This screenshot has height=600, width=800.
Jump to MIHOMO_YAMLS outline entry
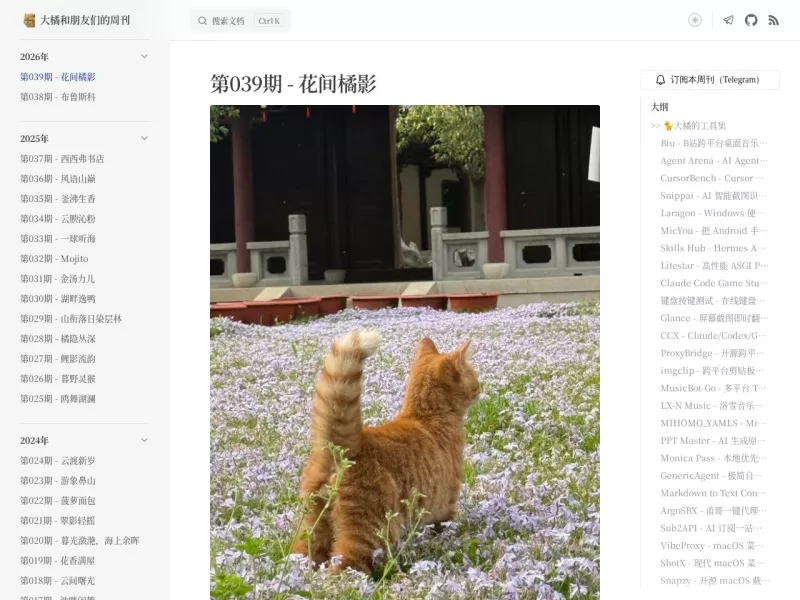[713, 423]
